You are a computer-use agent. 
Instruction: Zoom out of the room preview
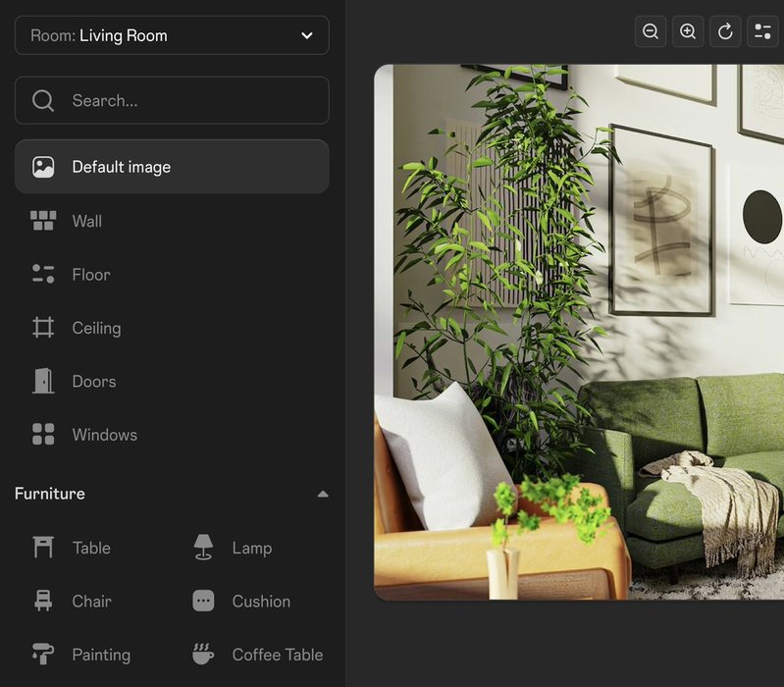coord(651,31)
